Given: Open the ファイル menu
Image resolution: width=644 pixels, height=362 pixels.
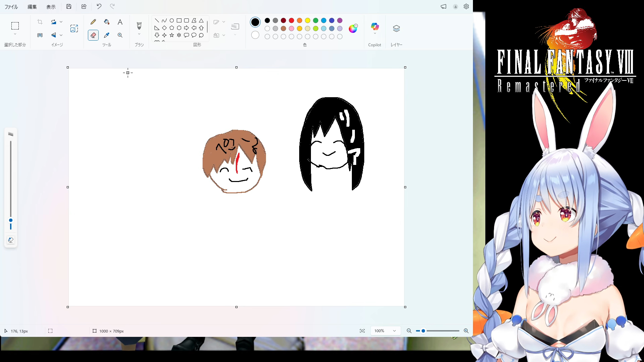Looking at the screenshot, I should click(x=11, y=7).
